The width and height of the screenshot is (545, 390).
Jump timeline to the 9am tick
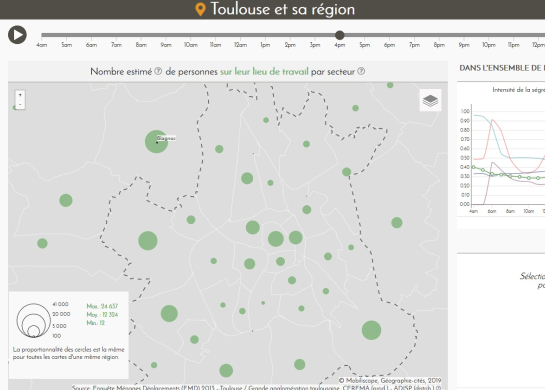pos(166,45)
